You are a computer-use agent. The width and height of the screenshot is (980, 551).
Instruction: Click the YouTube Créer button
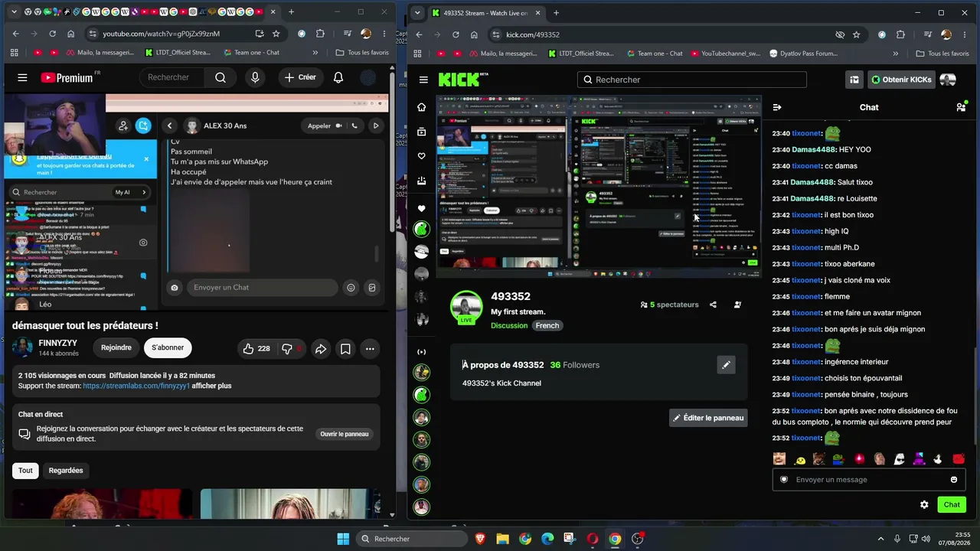click(x=299, y=77)
